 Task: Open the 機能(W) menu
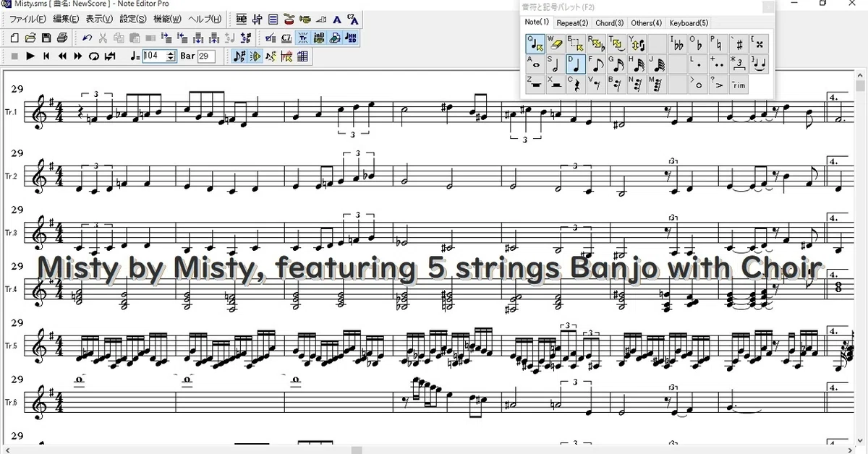pyautogui.click(x=168, y=19)
